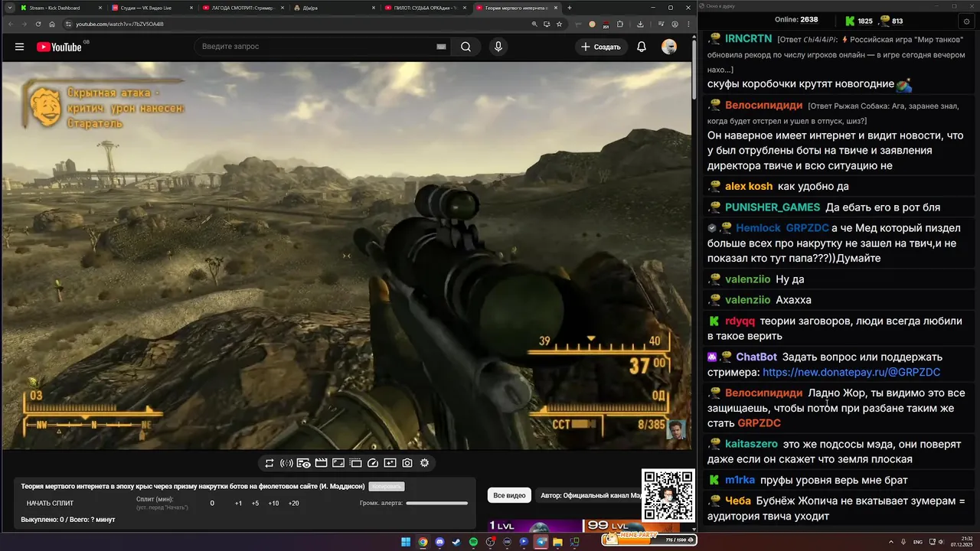Screen dimensions: 980x551
Task: Click the Online: 2638 counter
Action: 796,20
